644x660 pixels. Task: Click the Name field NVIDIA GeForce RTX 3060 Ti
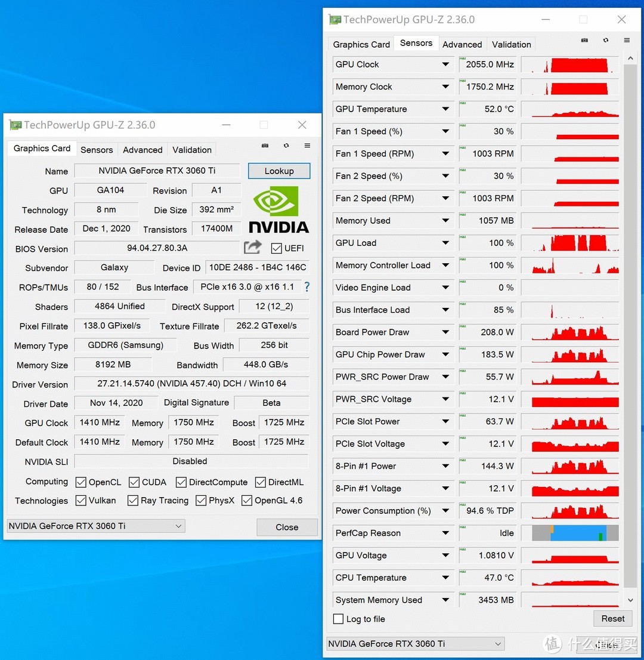click(157, 171)
